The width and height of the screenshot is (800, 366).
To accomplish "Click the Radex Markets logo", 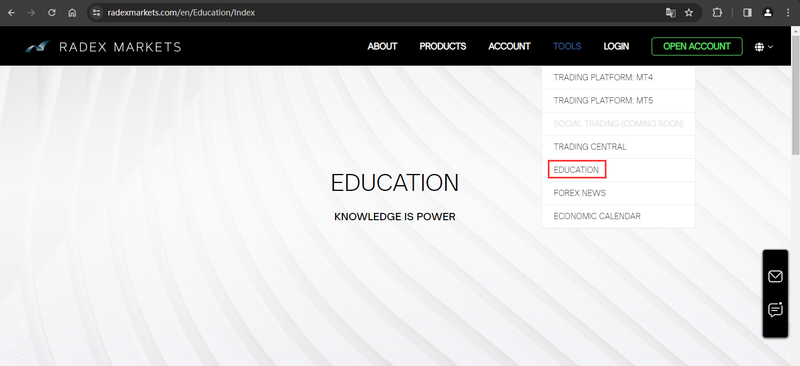I will pyautogui.click(x=103, y=47).
